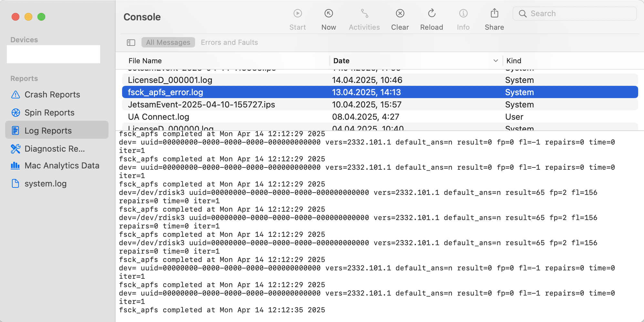Click the Now arrow icon
644x322 pixels.
[x=328, y=14]
